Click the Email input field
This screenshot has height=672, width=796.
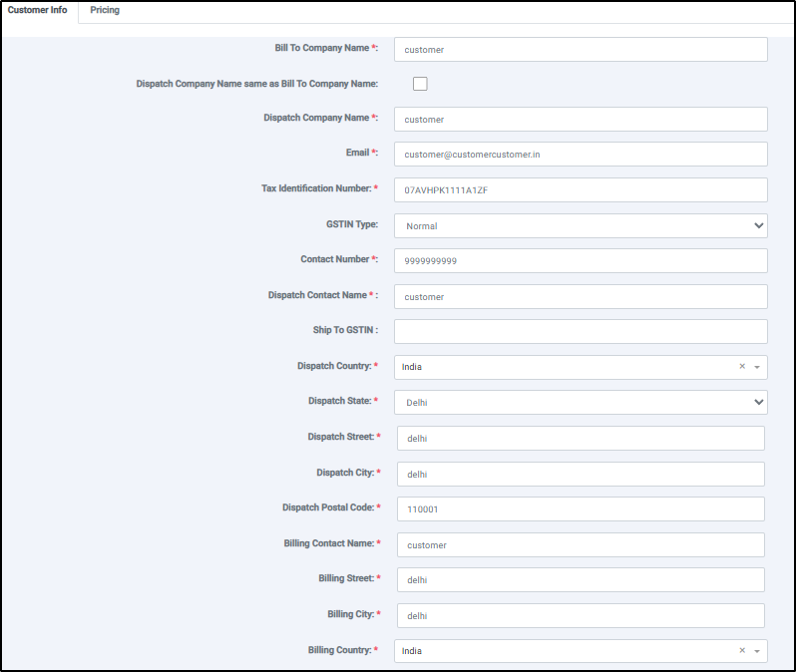coord(581,155)
